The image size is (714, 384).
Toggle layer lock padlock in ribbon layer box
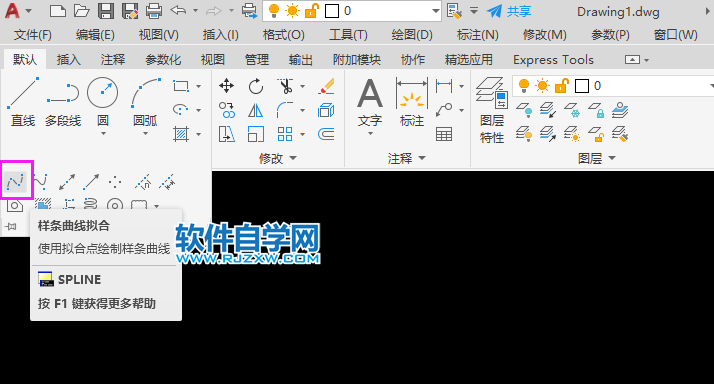click(x=562, y=86)
